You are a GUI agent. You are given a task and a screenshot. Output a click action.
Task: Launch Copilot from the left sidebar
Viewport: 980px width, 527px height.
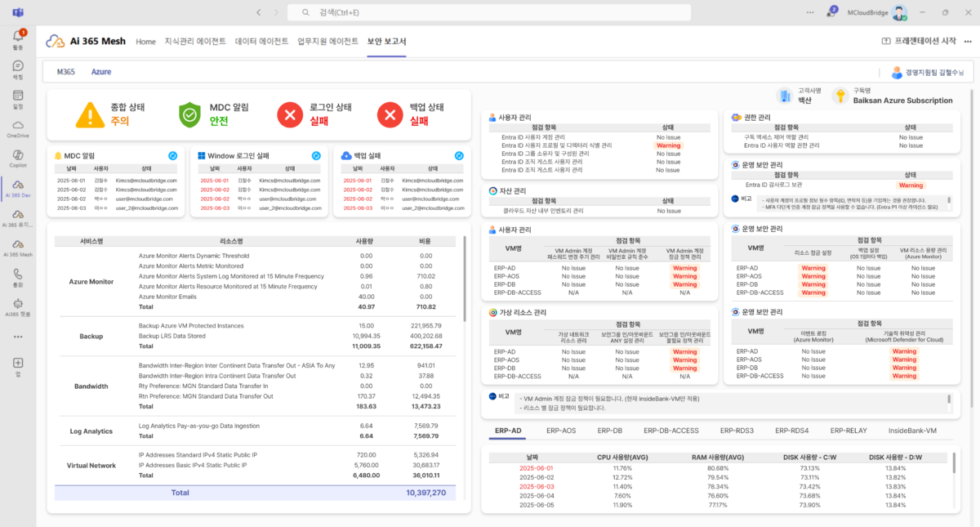(18, 155)
